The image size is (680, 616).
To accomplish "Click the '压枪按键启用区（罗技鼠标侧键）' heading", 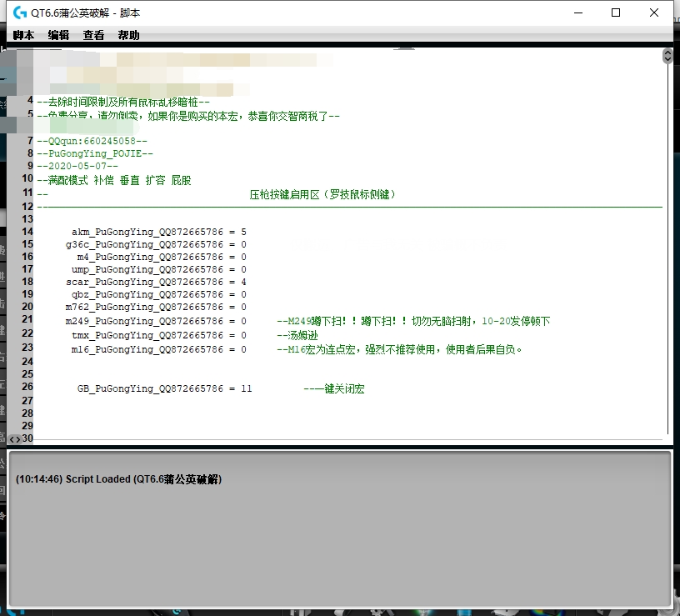I will click(x=322, y=194).
